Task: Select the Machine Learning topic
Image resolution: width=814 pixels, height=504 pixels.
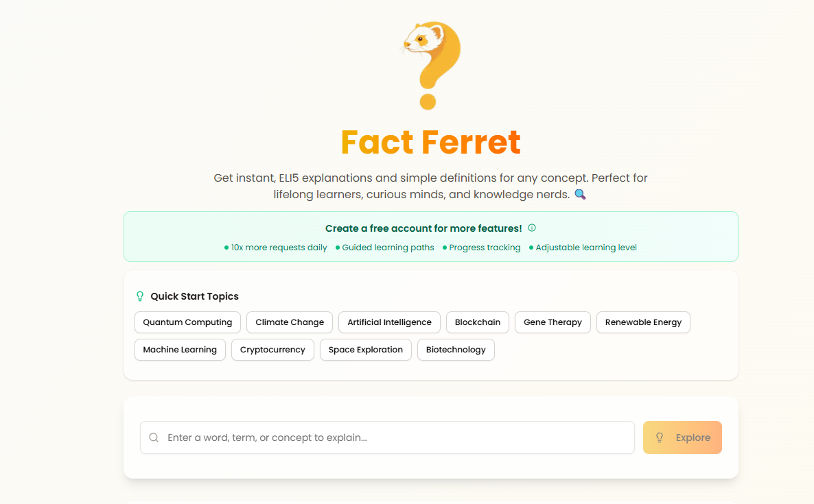Action: pos(180,350)
